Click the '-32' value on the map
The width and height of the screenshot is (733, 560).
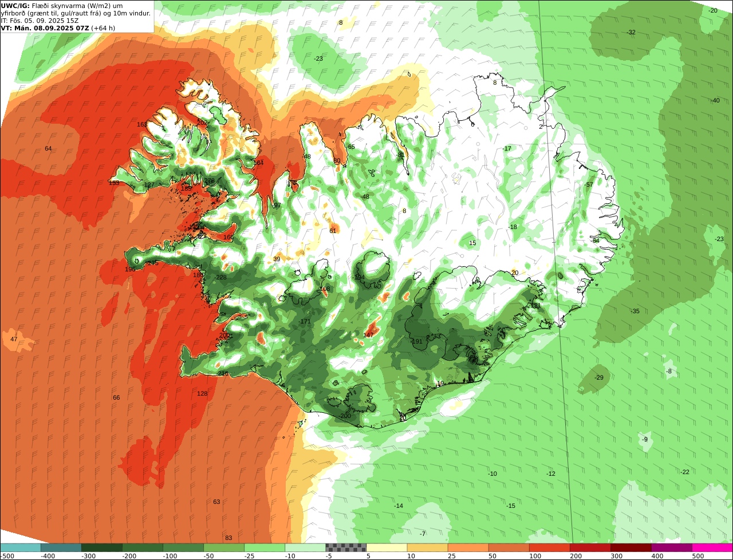(x=631, y=33)
